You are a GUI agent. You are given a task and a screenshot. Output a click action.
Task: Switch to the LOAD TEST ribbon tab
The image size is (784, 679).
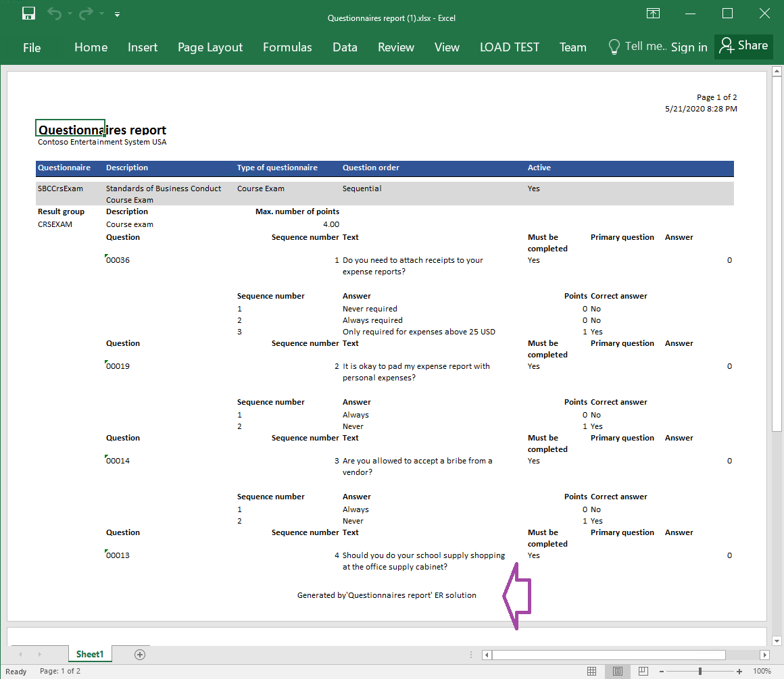[509, 47]
